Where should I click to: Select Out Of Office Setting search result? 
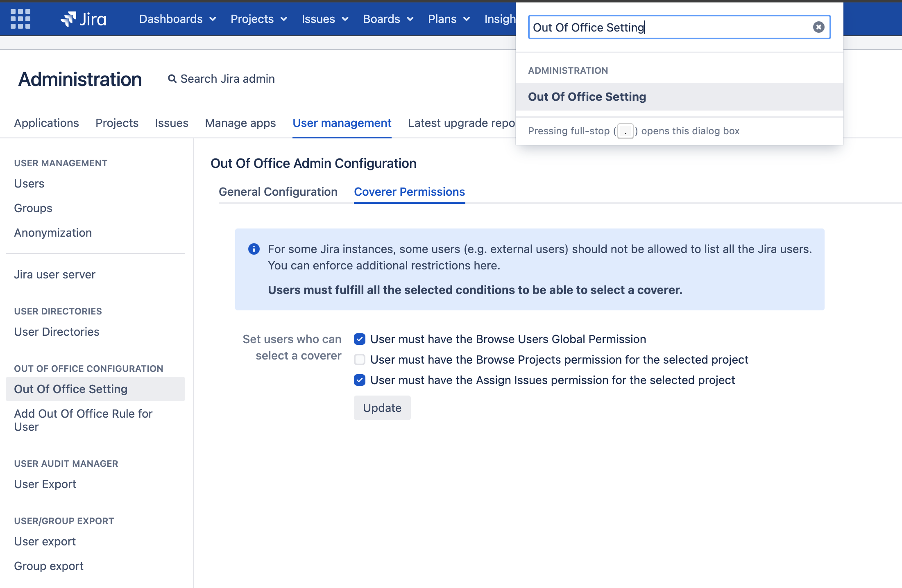pyautogui.click(x=587, y=97)
